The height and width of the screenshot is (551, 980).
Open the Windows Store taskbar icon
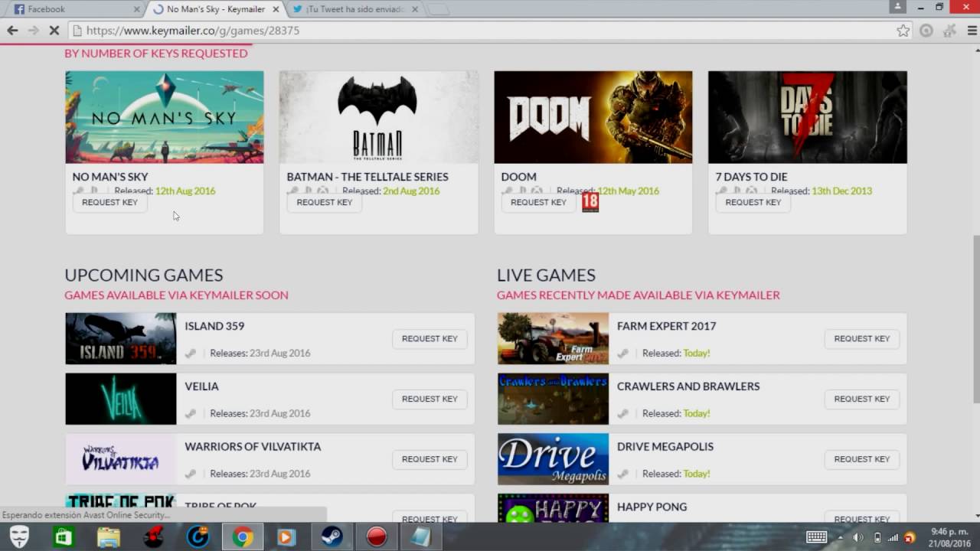[63, 537]
